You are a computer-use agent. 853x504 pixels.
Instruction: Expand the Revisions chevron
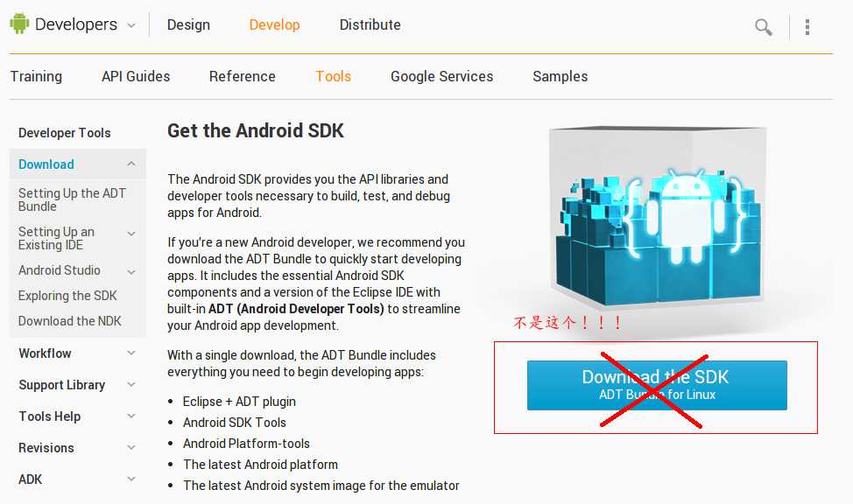pyautogui.click(x=131, y=447)
